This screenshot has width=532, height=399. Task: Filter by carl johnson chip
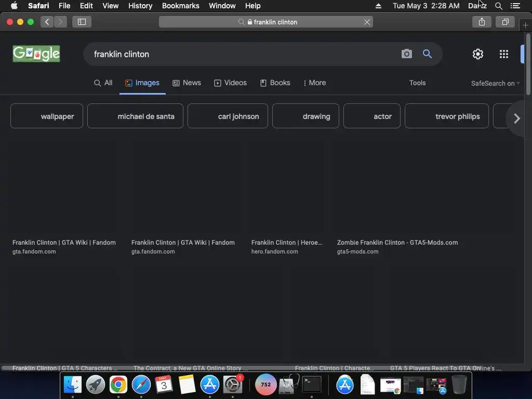(228, 116)
